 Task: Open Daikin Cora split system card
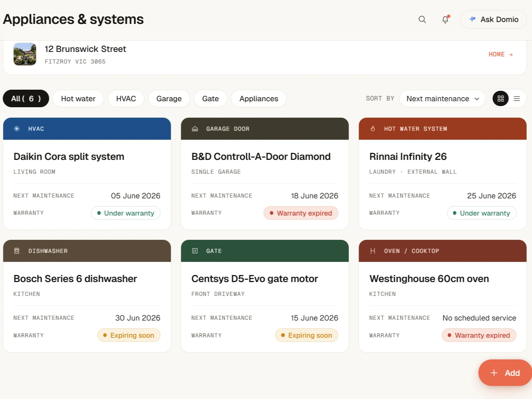tap(87, 174)
